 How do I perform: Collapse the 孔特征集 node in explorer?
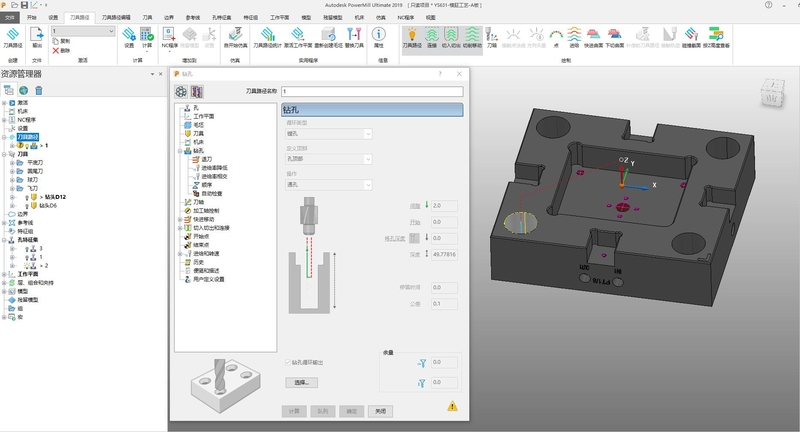click(5, 240)
